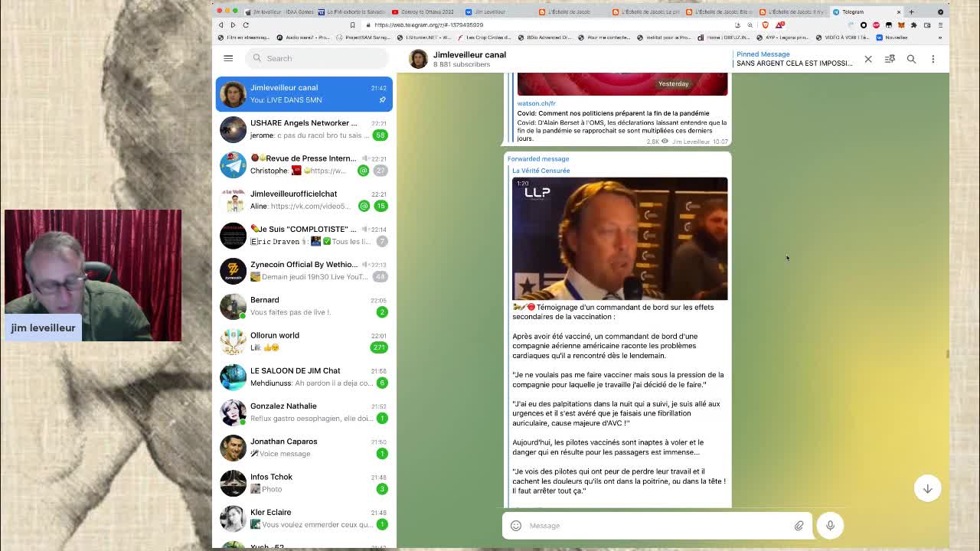980x551 pixels.
Task: Show all pinned messages list icon
Action: click(890, 59)
